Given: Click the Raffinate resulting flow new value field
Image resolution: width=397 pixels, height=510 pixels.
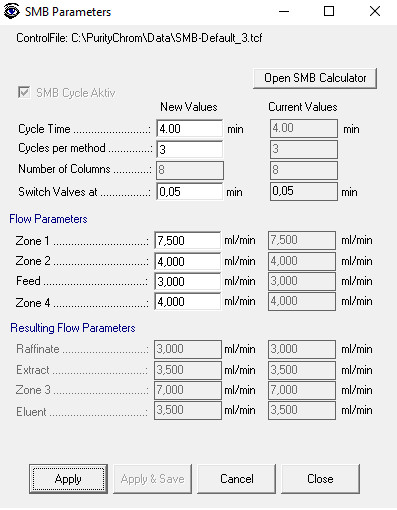Looking at the screenshot, I should (188, 349).
